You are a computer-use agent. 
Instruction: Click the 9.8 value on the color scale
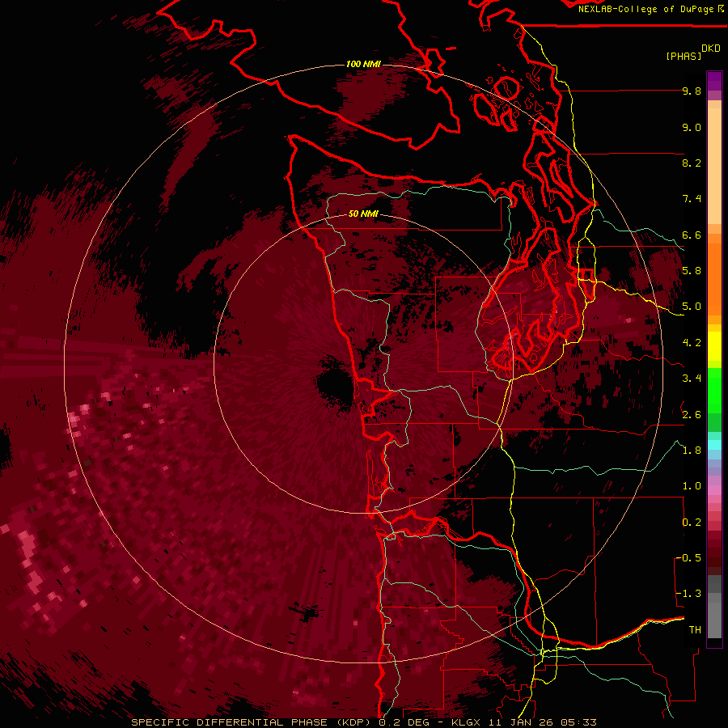692,91
